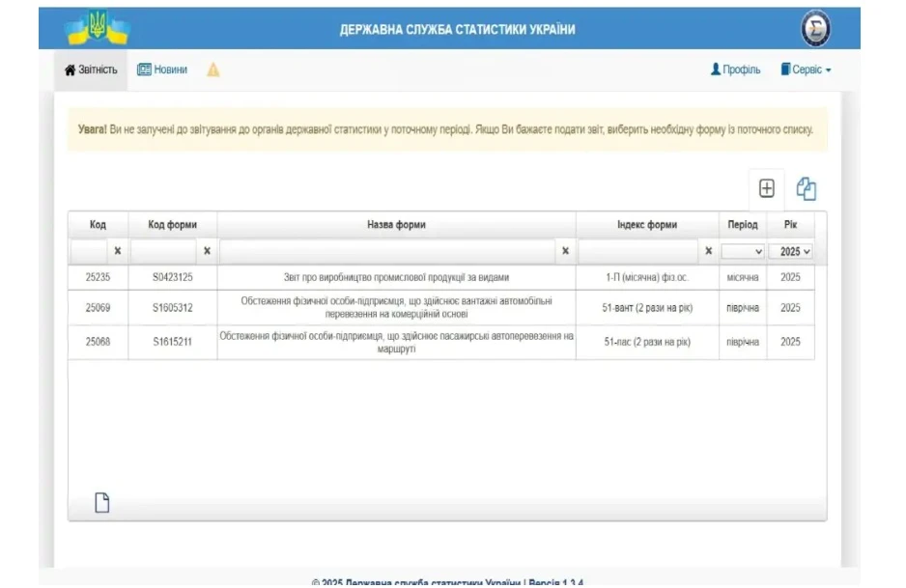
Task: Expand the Сервіс dropdown menu
Action: [807, 70]
